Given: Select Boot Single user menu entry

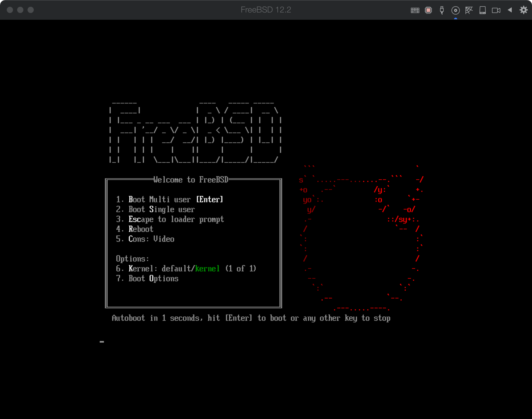Looking at the screenshot, I should 155,209.
